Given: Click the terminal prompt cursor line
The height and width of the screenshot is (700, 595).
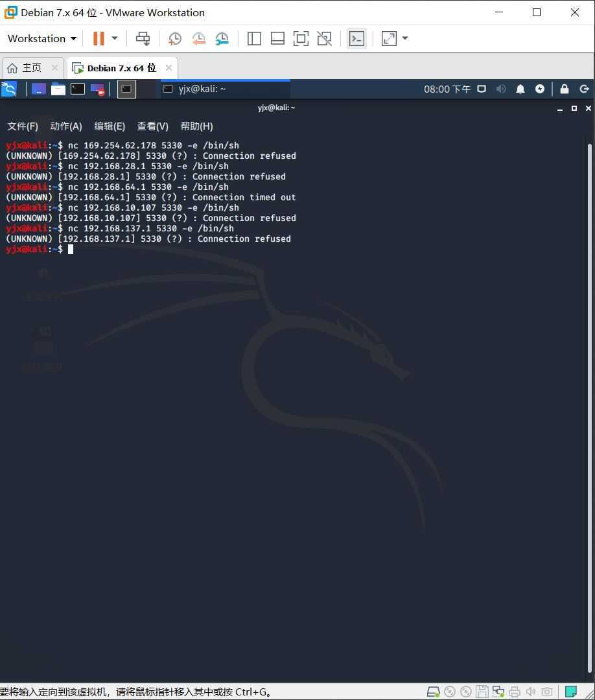Looking at the screenshot, I should [40, 249].
